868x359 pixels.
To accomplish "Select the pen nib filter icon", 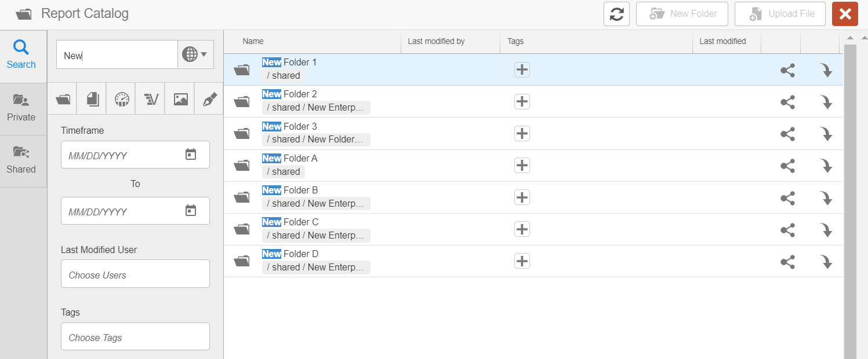I will tap(209, 99).
